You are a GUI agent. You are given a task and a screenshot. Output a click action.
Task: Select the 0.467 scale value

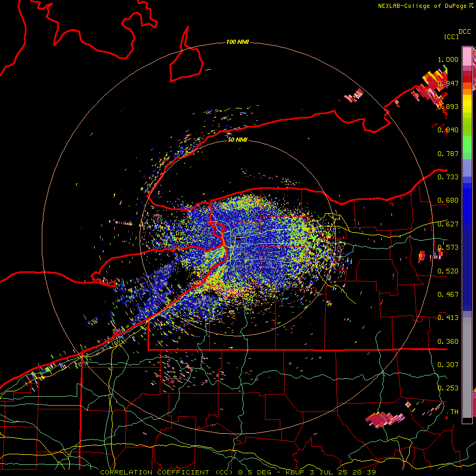448,295
